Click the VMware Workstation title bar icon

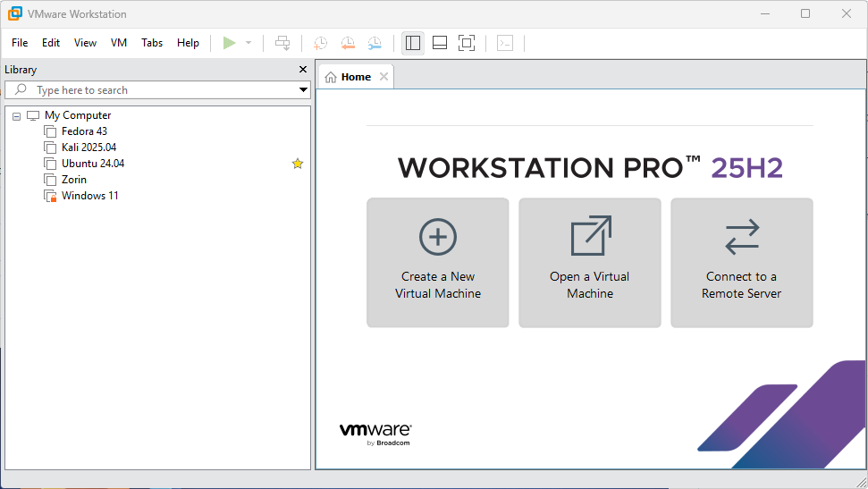(15, 13)
